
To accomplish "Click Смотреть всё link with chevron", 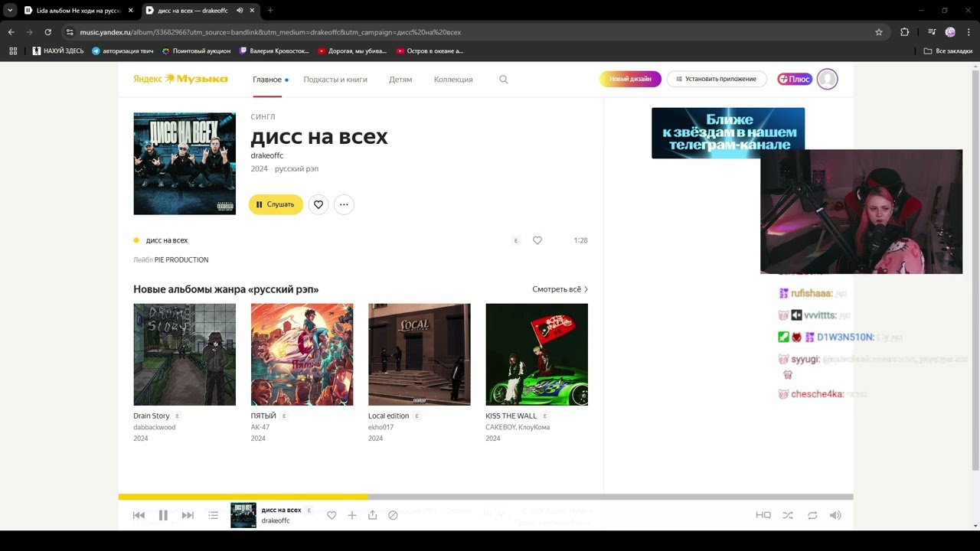I will (x=560, y=289).
